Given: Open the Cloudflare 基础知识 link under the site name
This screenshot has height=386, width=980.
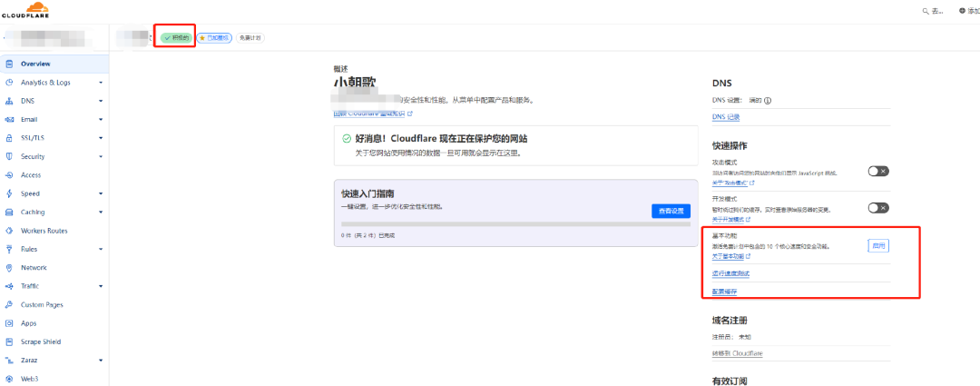Looking at the screenshot, I should tap(373, 114).
